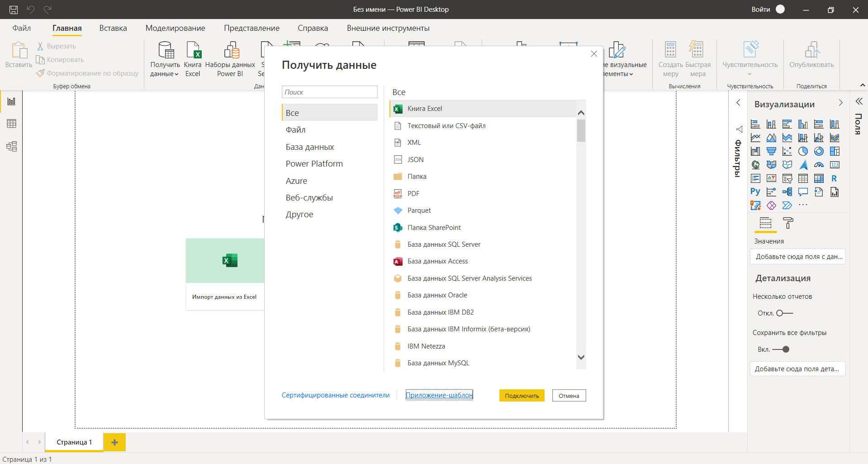Screen dimensions: 868x464
Task: Select the gauge visual
Action: [x=819, y=165]
